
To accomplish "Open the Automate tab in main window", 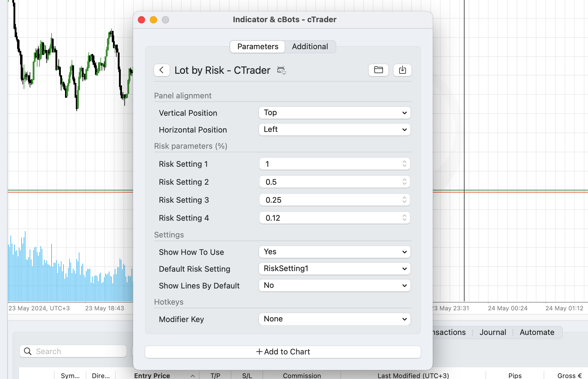I will tap(537, 332).
